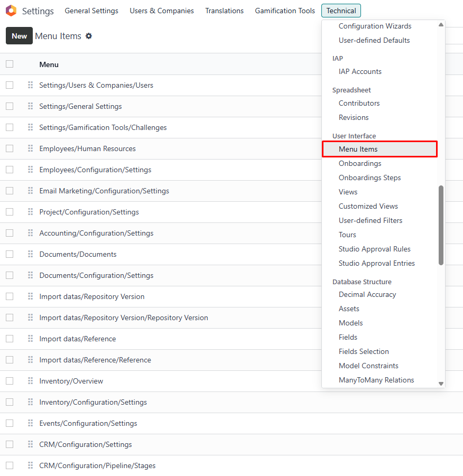Image resolution: width=463 pixels, height=476 pixels.
Task: Tick the select-all checkbox in header
Action: coord(10,64)
